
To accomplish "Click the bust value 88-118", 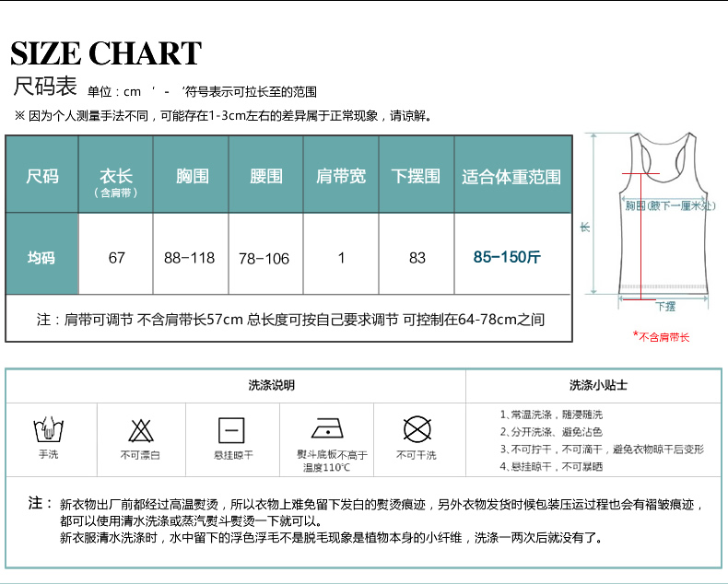I will [x=190, y=258].
